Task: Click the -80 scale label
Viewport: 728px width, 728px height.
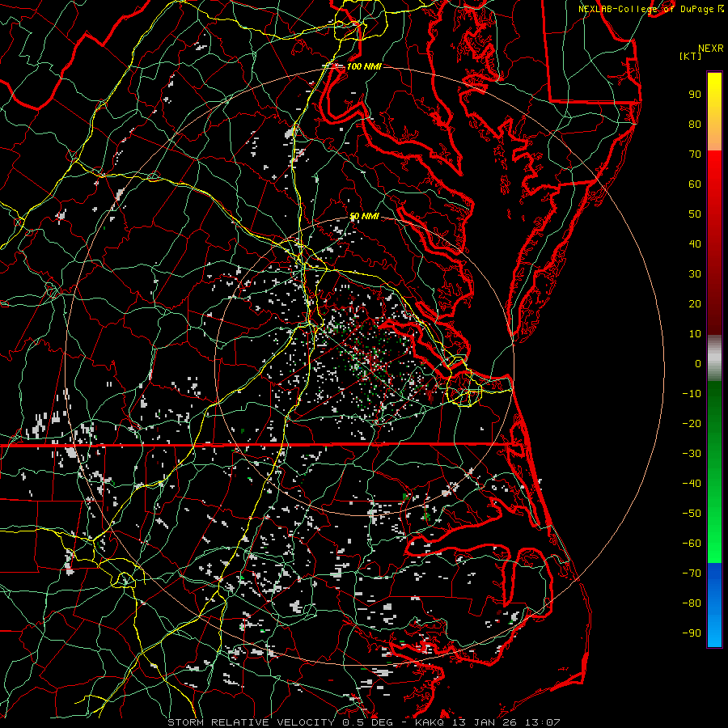Action: [x=692, y=603]
